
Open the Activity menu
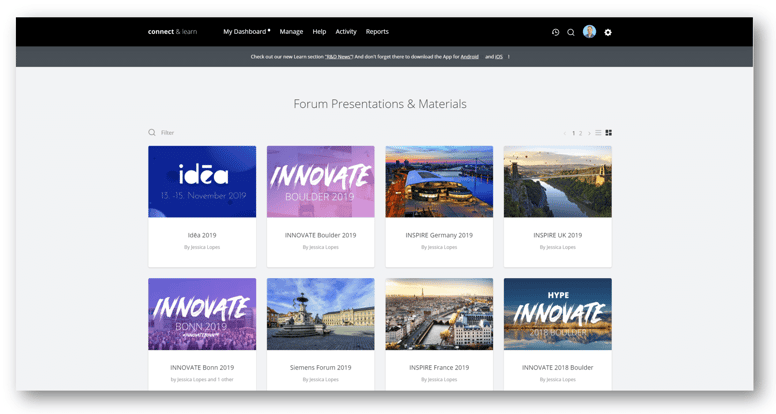pyautogui.click(x=346, y=32)
